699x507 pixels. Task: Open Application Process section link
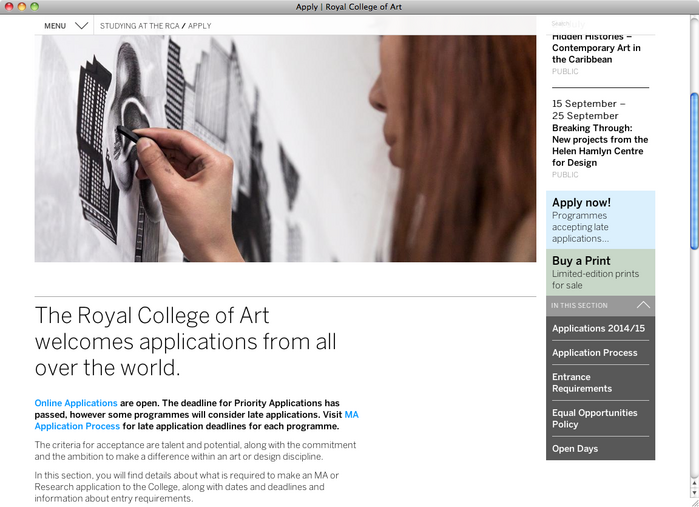[x=595, y=353]
